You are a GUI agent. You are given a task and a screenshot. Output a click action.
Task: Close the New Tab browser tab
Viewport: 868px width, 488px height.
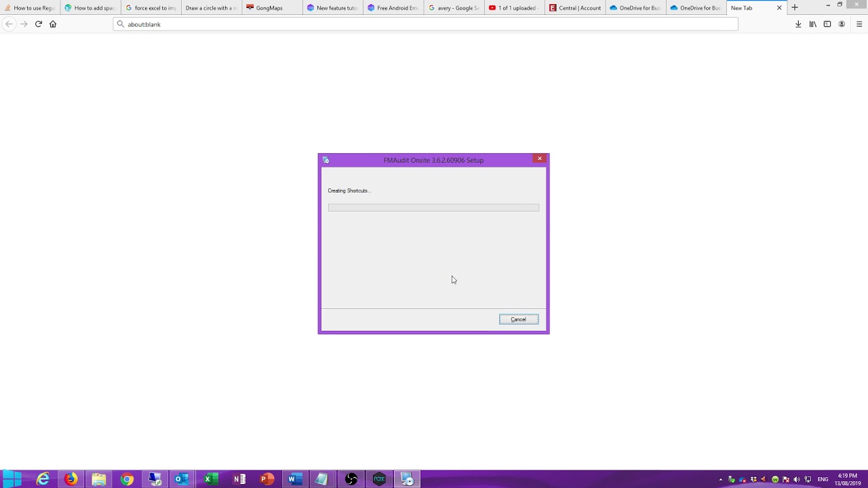(x=779, y=8)
